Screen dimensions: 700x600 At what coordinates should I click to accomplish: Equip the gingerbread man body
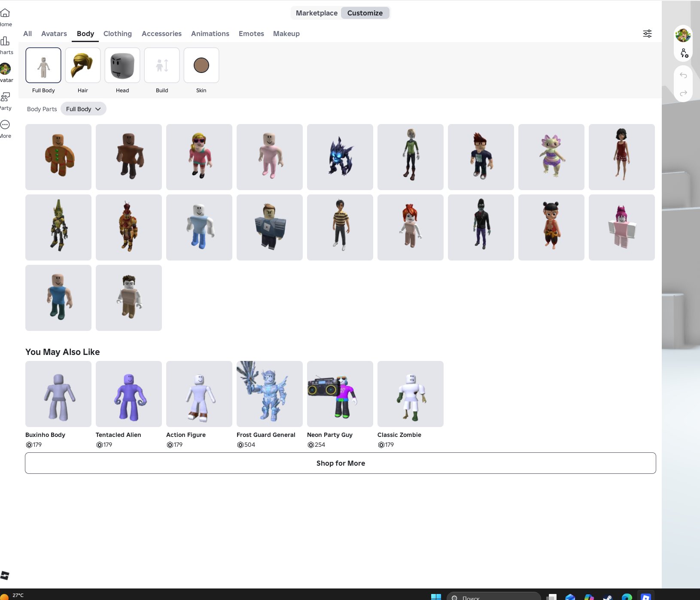(x=58, y=157)
